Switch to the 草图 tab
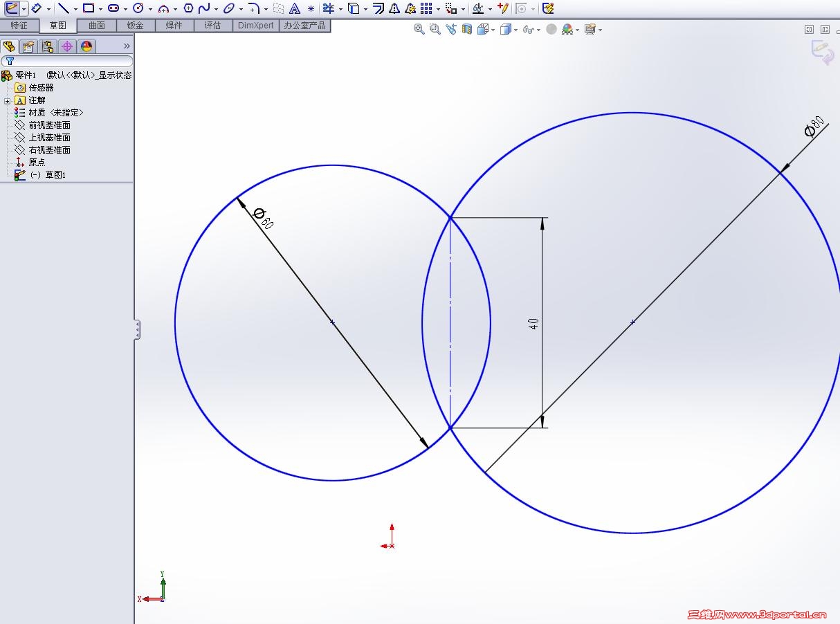 58,26
